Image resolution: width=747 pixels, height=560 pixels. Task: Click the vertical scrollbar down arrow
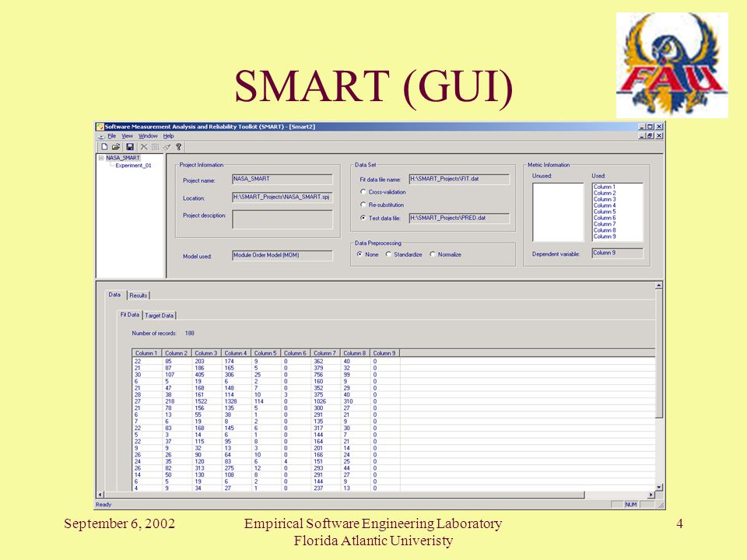click(x=659, y=487)
